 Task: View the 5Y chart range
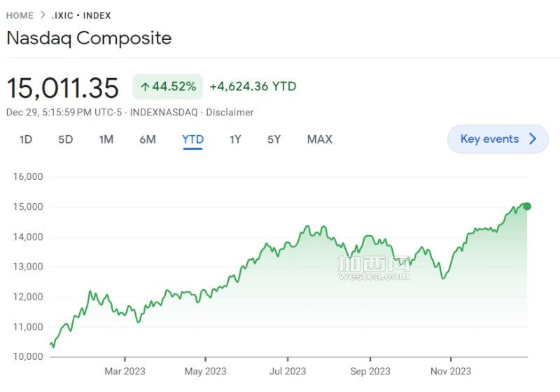coord(274,139)
